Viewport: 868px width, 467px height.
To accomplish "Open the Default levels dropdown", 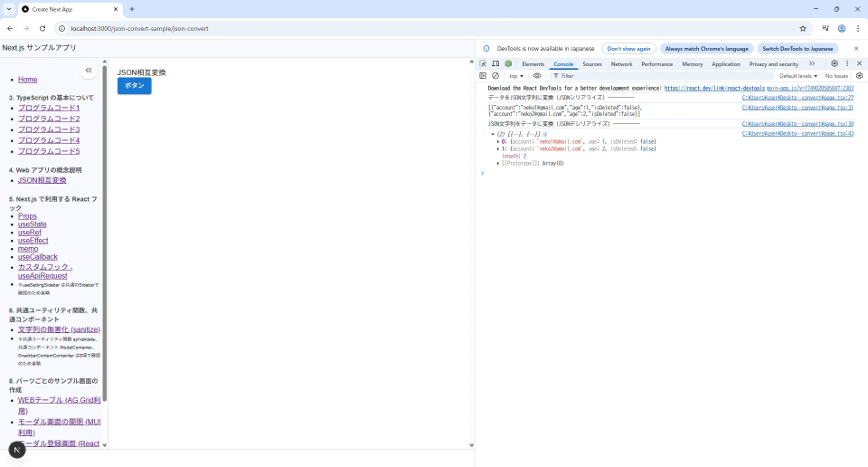I will click(x=798, y=76).
